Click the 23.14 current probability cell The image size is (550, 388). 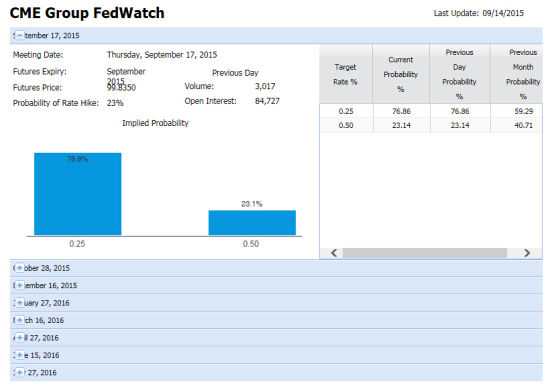pyautogui.click(x=401, y=125)
